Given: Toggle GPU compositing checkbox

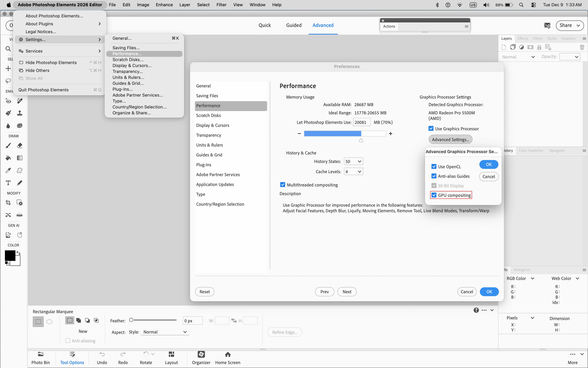Looking at the screenshot, I should coord(434,195).
